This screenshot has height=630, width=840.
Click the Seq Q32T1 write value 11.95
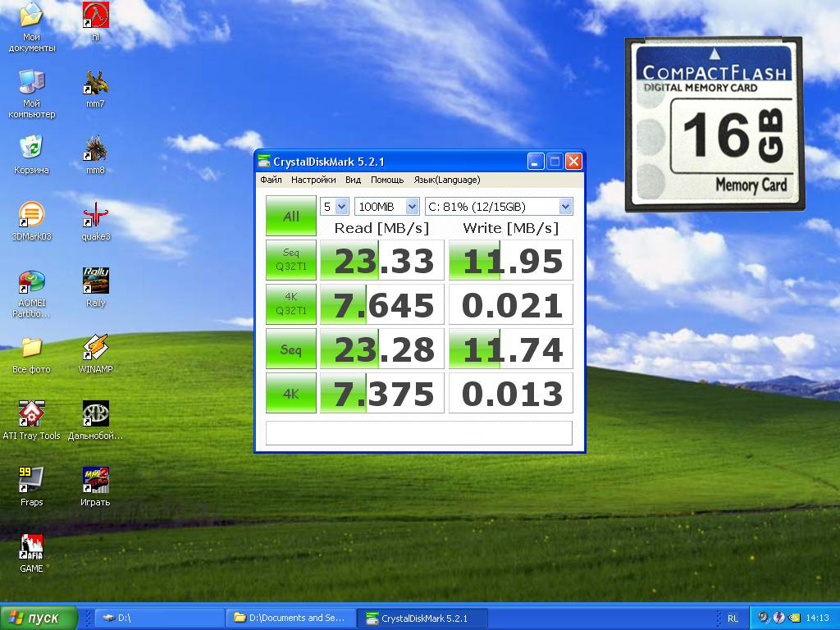[510, 260]
